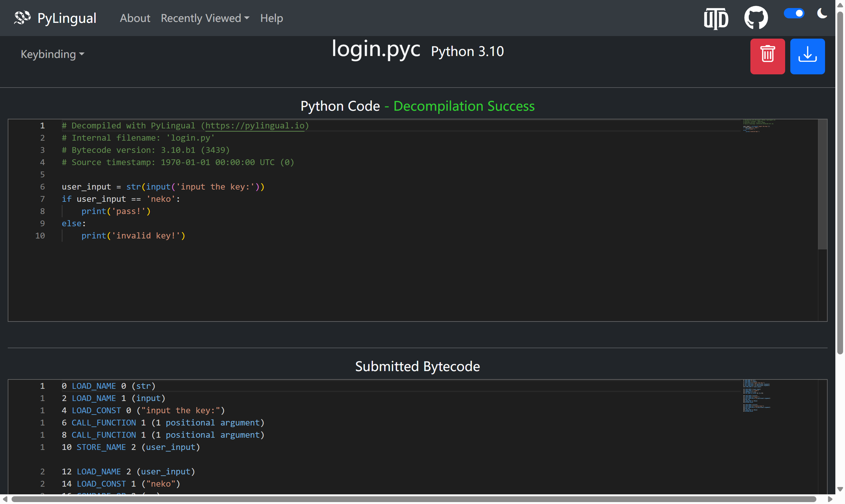Screen dimensions: 845x504
Task: Click bytecode line at offset 8 CALL_FUNCTION
Action: 163,435
